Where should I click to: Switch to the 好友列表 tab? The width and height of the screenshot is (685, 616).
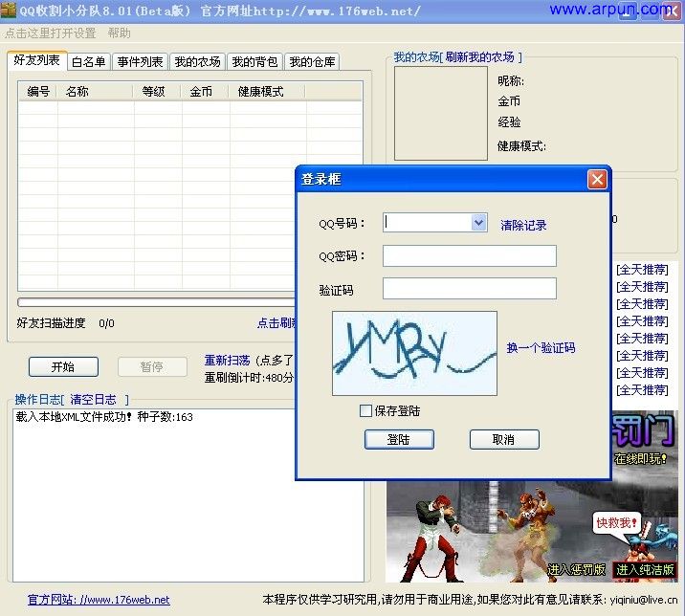36,60
